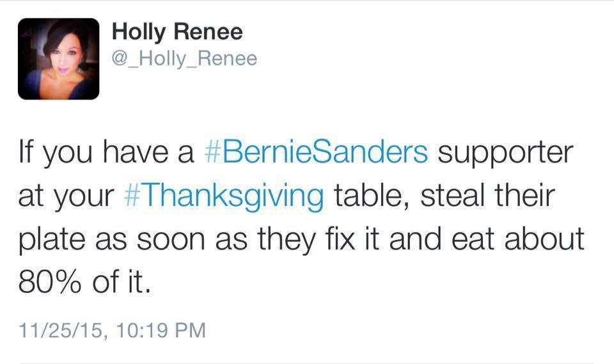Open the #Thanksgiving hashtag
The height and width of the screenshot is (364, 614).
coord(224,196)
